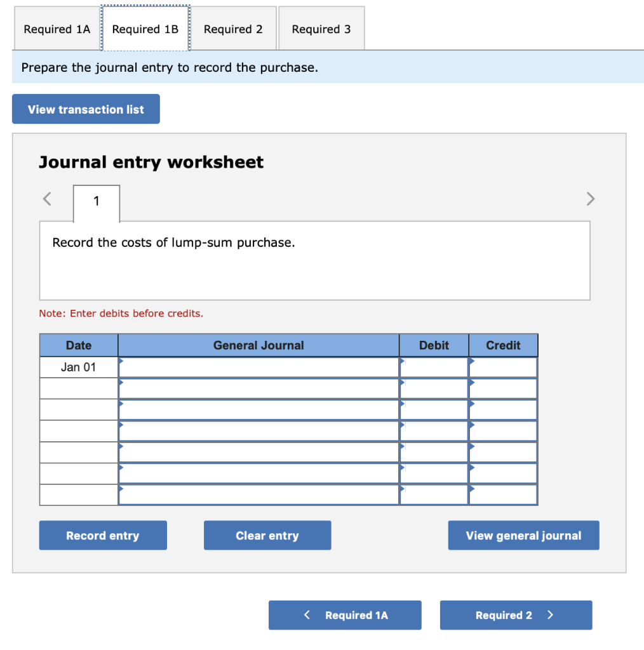Select Credit field in fifth row
Image resolution: width=644 pixels, height=650 pixels.
tap(503, 452)
